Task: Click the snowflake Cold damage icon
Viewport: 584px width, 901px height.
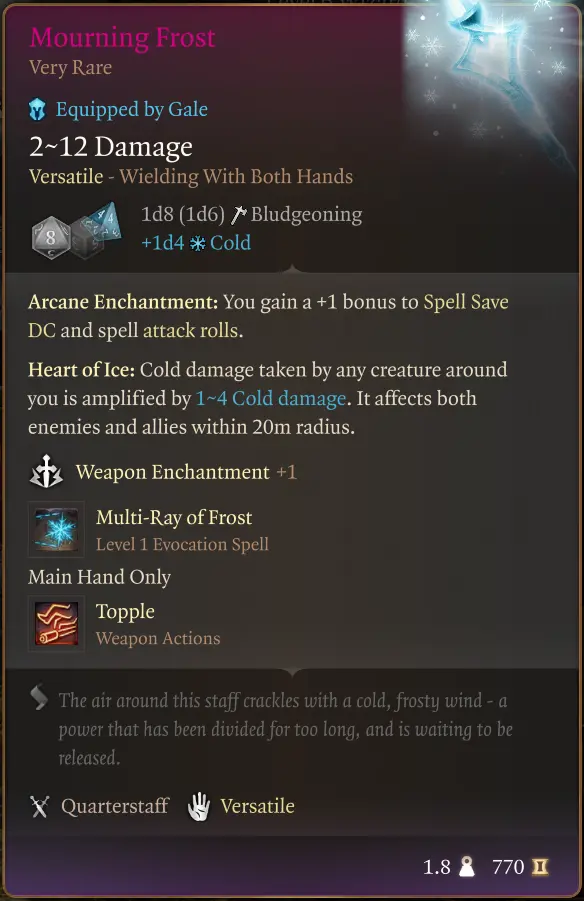Action: click(x=197, y=244)
